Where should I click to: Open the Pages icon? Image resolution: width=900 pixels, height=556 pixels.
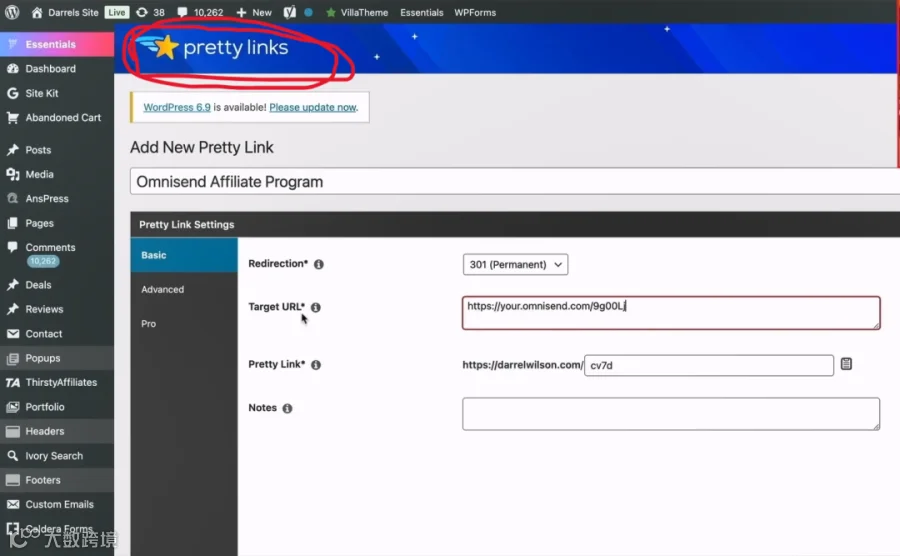click(13, 223)
